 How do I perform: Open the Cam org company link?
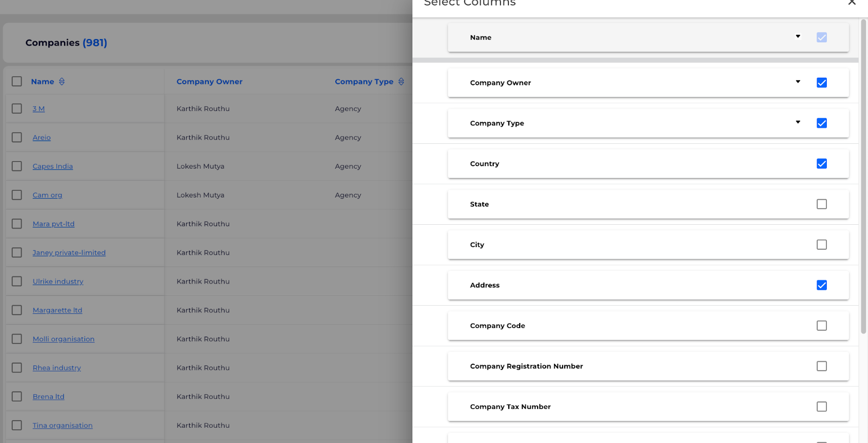[47, 195]
